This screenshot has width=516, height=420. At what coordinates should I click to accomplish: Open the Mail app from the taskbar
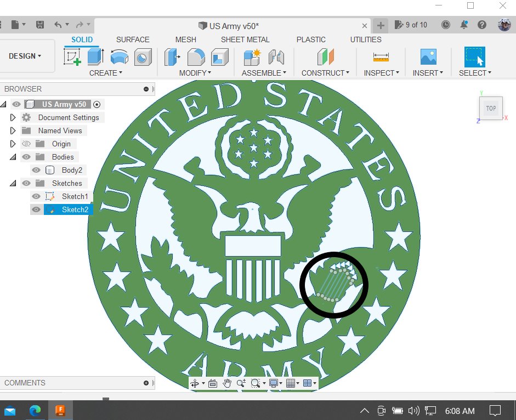[10, 411]
